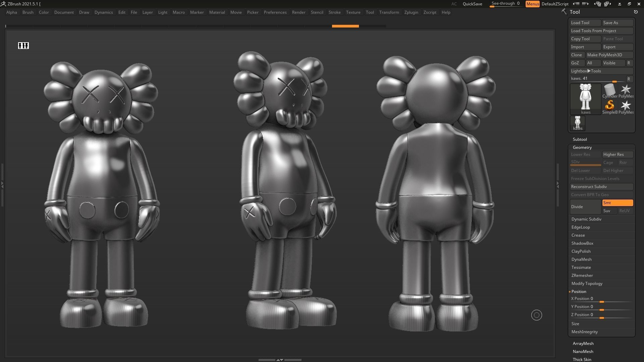Open the Material menu

point(217,12)
